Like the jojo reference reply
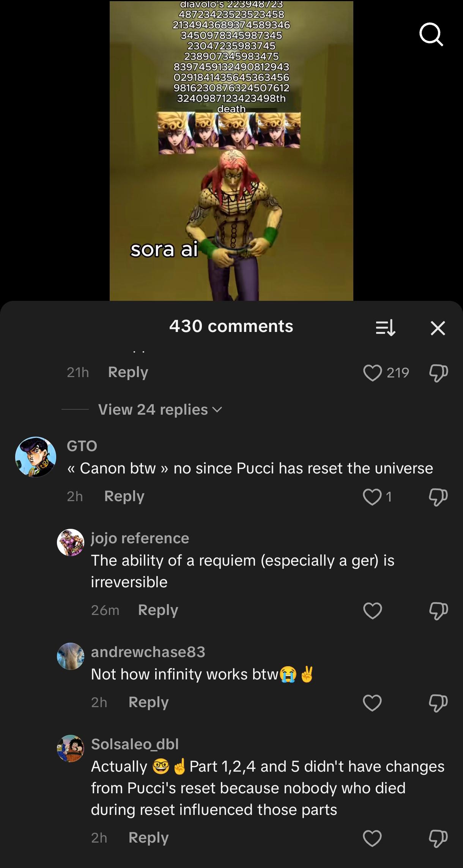The image size is (463, 868). click(x=372, y=610)
